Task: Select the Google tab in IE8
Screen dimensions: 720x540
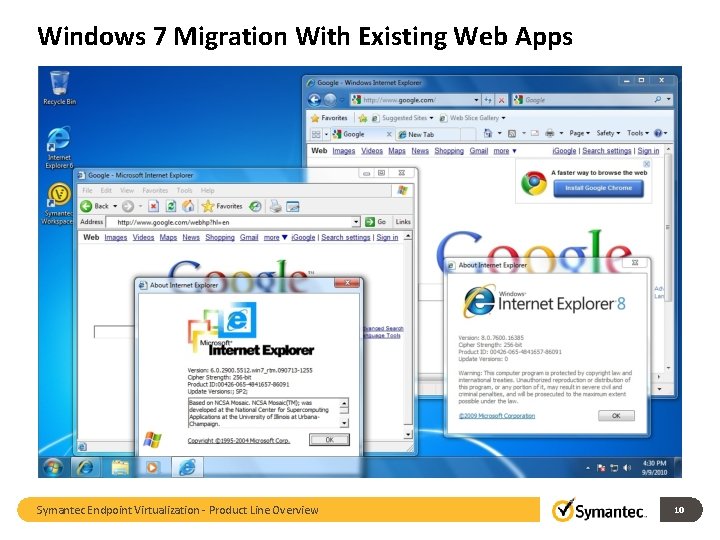Action: 362,134
